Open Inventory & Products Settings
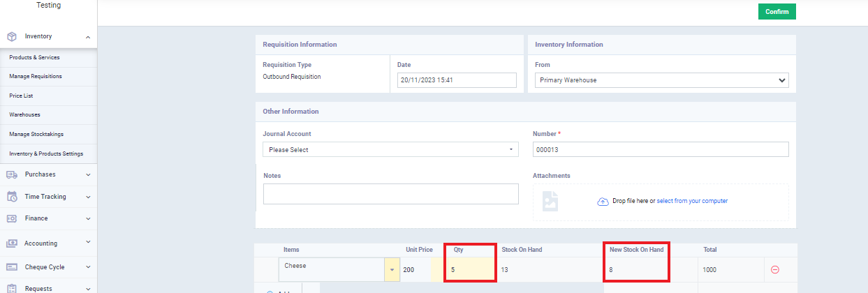The image size is (868, 293). (46, 153)
